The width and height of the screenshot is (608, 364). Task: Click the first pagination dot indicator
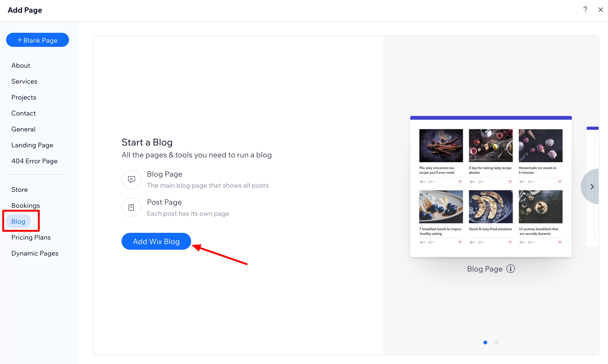coord(485,342)
